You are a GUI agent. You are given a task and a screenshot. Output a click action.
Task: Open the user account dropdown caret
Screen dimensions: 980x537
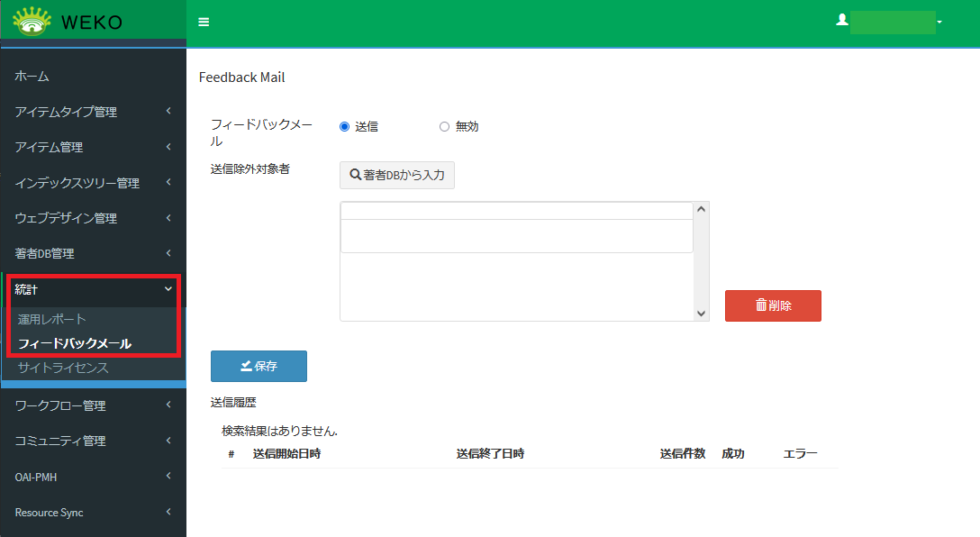pos(939,22)
